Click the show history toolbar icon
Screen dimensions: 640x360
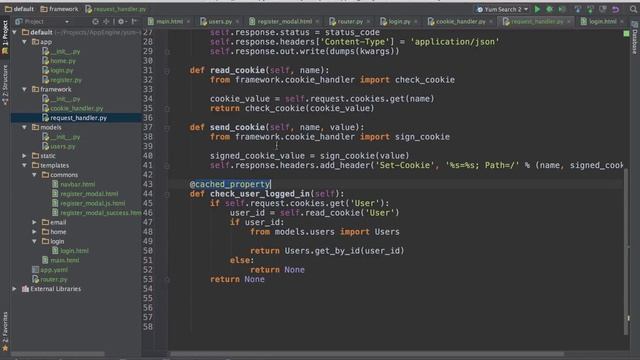pyautogui.click(x=603, y=9)
